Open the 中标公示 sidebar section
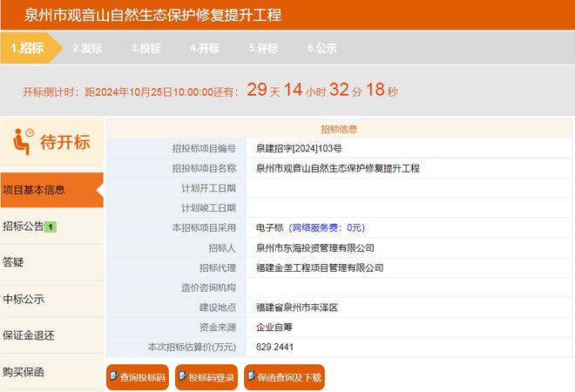 (x=51, y=299)
